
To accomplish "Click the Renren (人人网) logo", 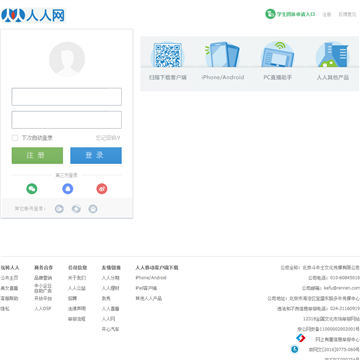I will tap(34, 15).
